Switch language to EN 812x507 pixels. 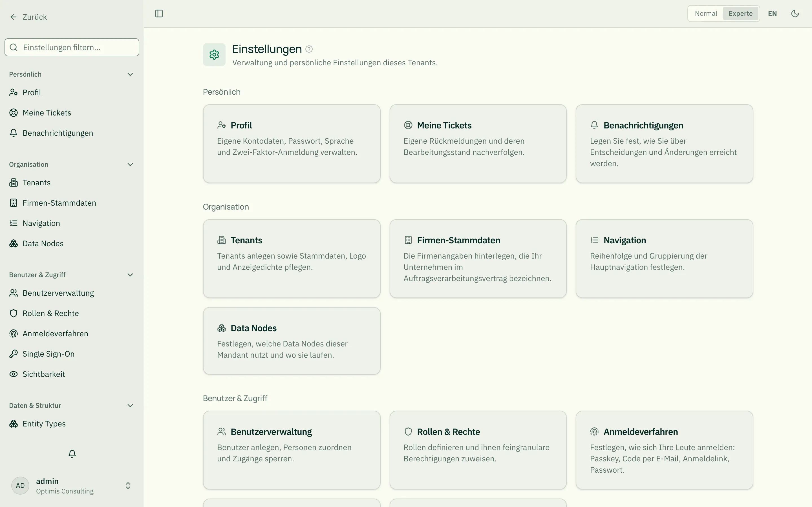773,14
